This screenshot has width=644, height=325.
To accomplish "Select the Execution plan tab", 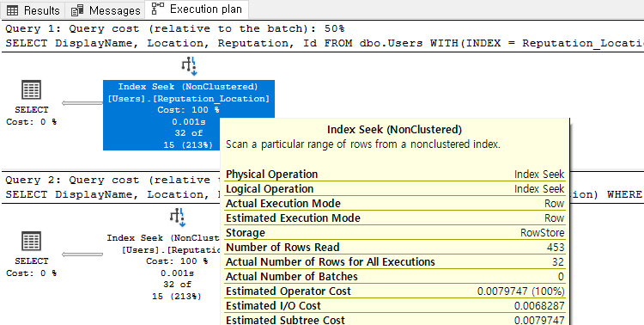I will click(x=197, y=9).
